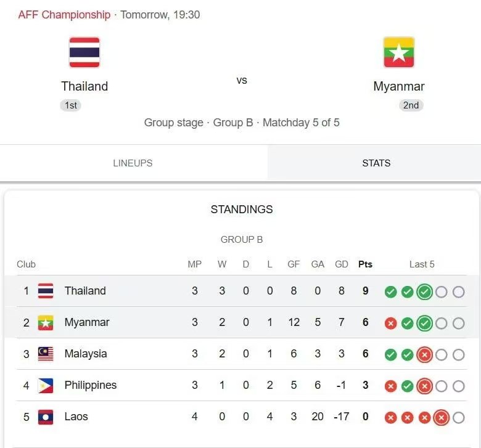
Task: Click the Myanmar flag icon in match header
Action: (x=399, y=52)
